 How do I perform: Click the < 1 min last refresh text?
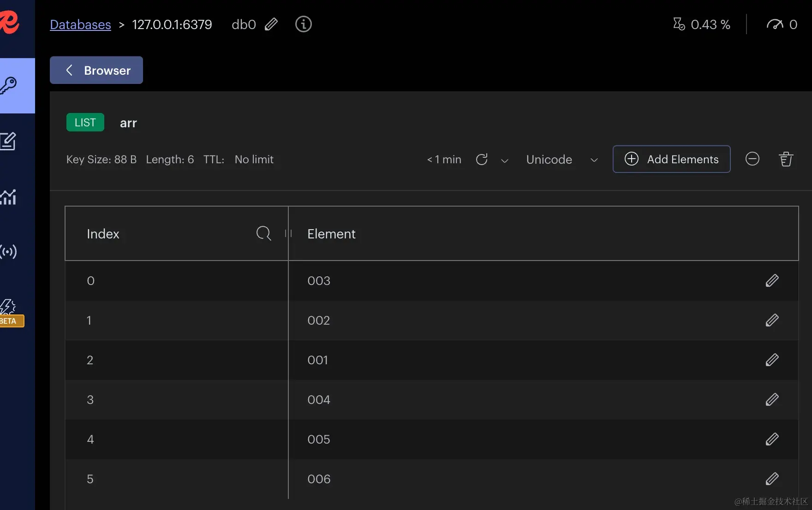pos(444,159)
